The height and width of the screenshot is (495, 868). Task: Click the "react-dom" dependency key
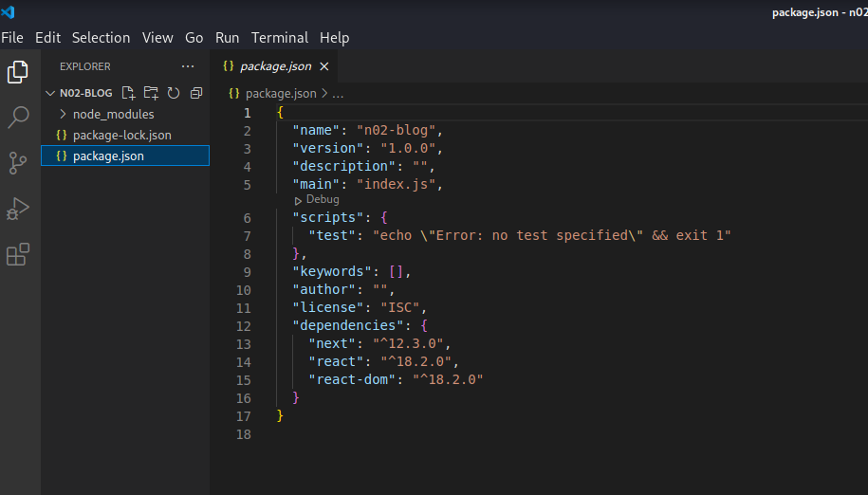(x=352, y=379)
